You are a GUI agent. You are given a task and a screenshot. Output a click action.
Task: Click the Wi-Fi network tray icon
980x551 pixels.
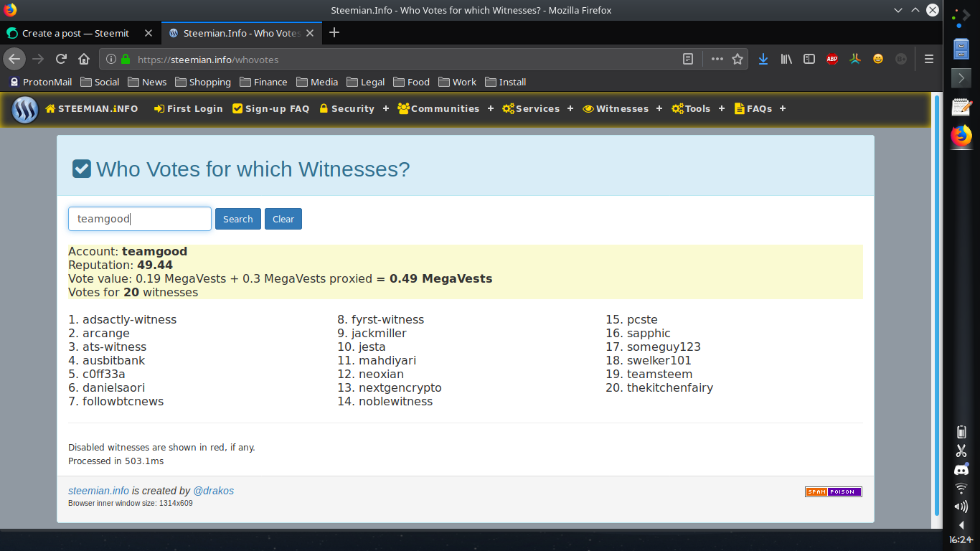(x=961, y=489)
